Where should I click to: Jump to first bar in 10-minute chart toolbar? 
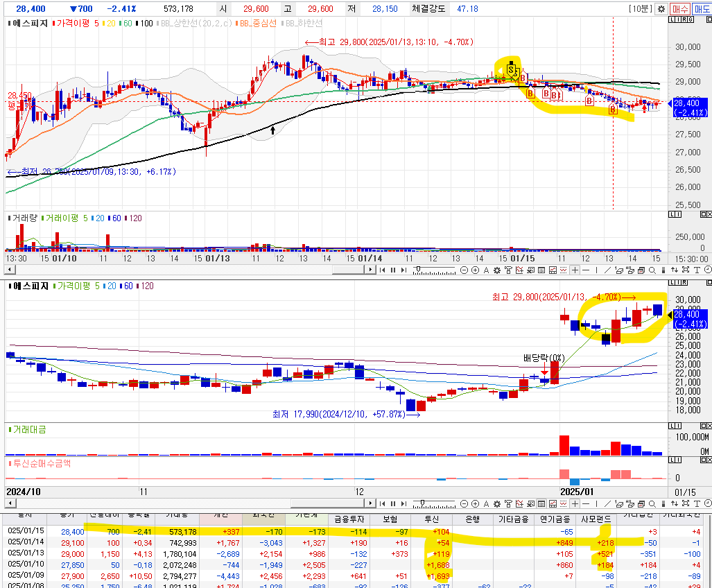(382, 270)
